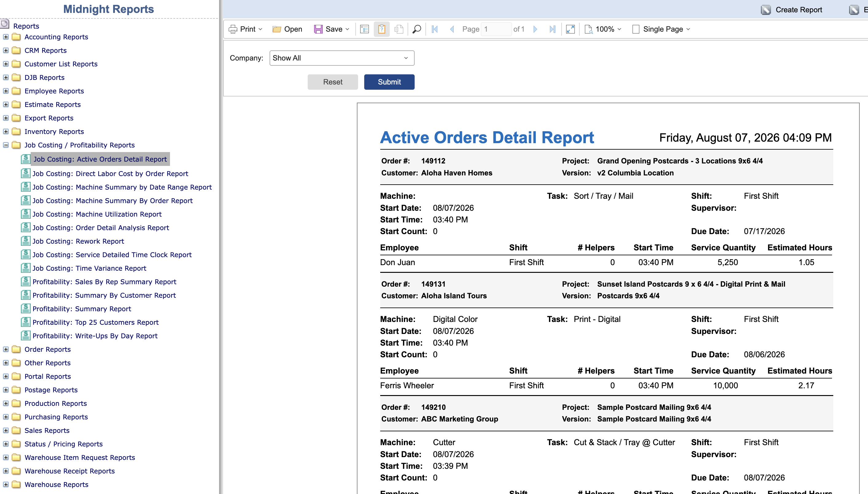
Task: Select the Other Reports folder label
Action: pyautogui.click(x=48, y=363)
